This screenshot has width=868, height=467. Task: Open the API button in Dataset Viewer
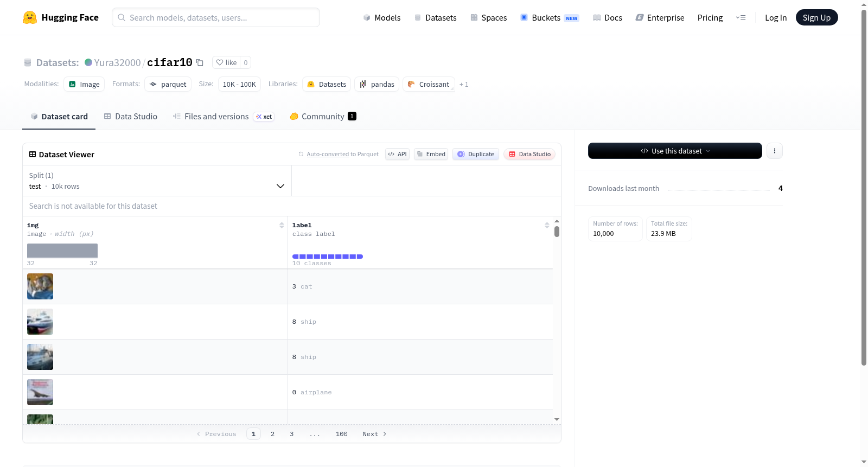397,154
